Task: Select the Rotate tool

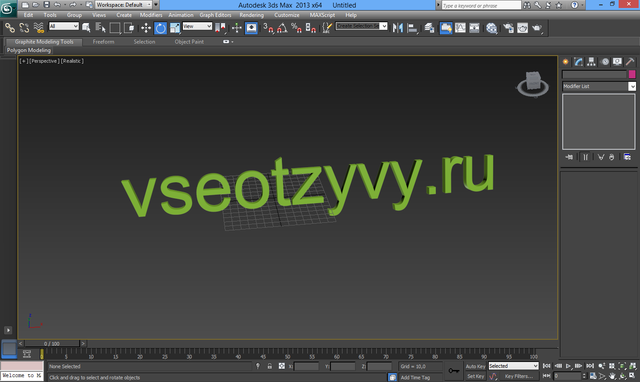Action: [x=160, y=28]
